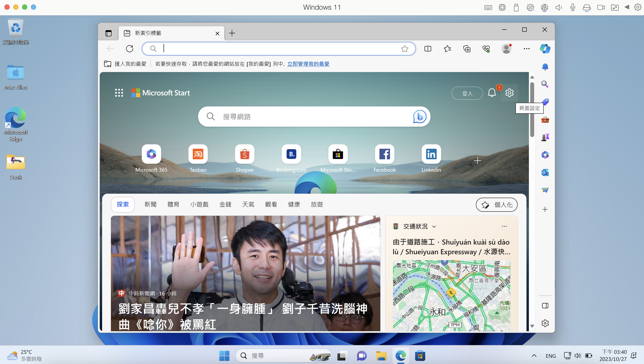Open sidebar Games chess icon

tap(545, 137)
